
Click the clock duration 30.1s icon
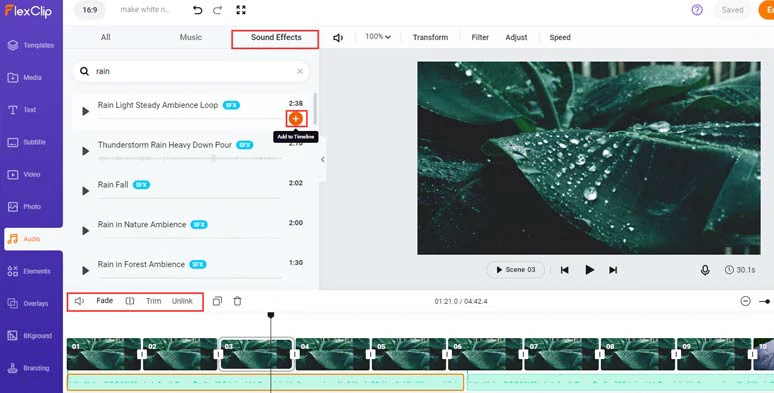click(729, 270)
